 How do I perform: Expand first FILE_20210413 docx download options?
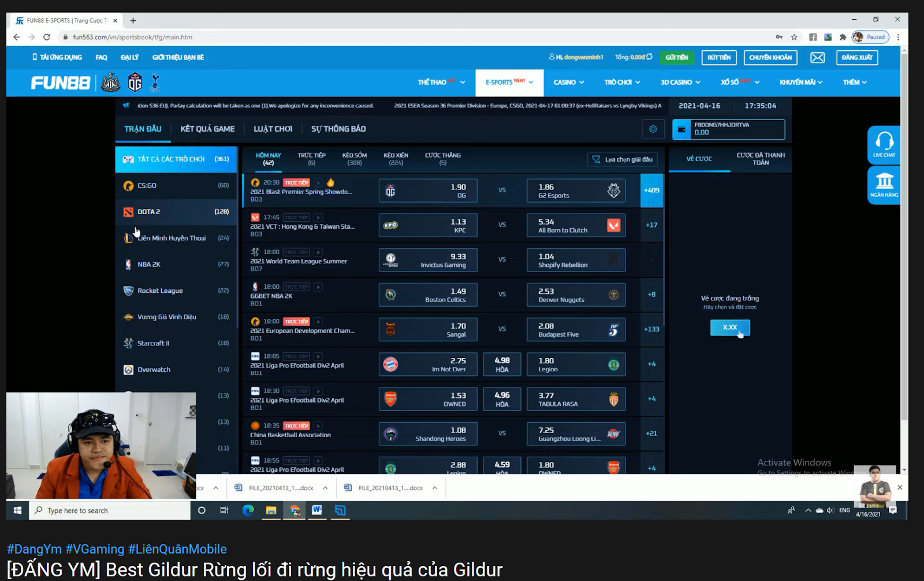(325, 488)
